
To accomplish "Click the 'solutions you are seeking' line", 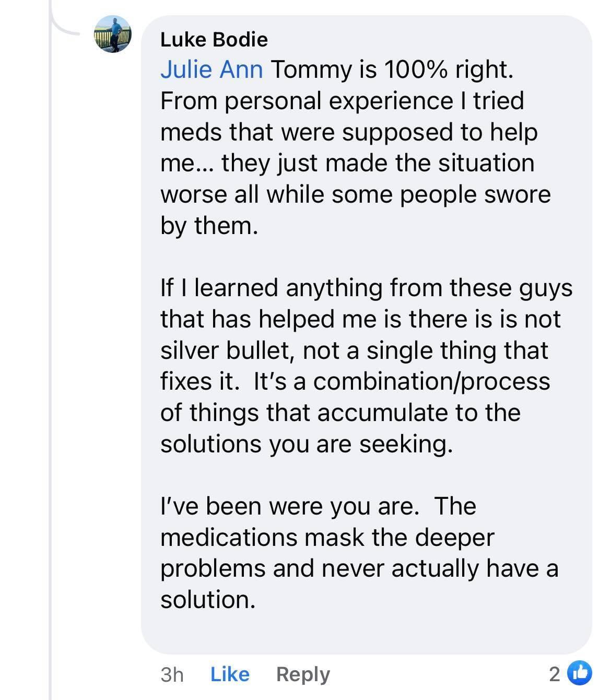I will 305,444.
